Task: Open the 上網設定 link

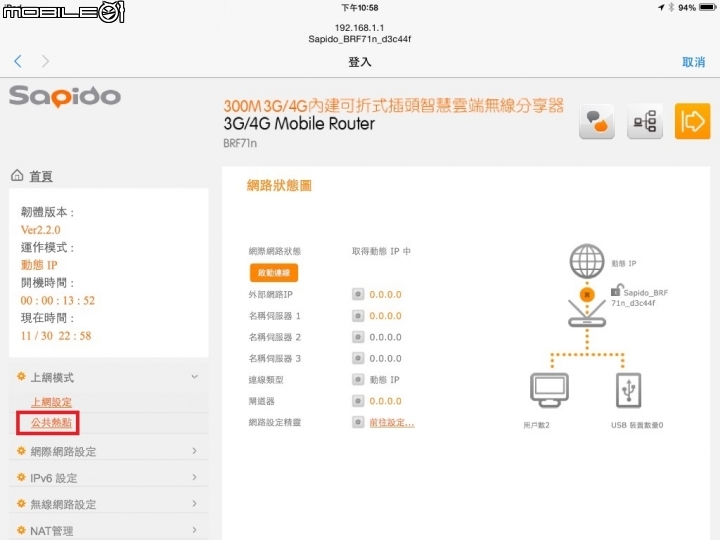Action: (51, 402)
